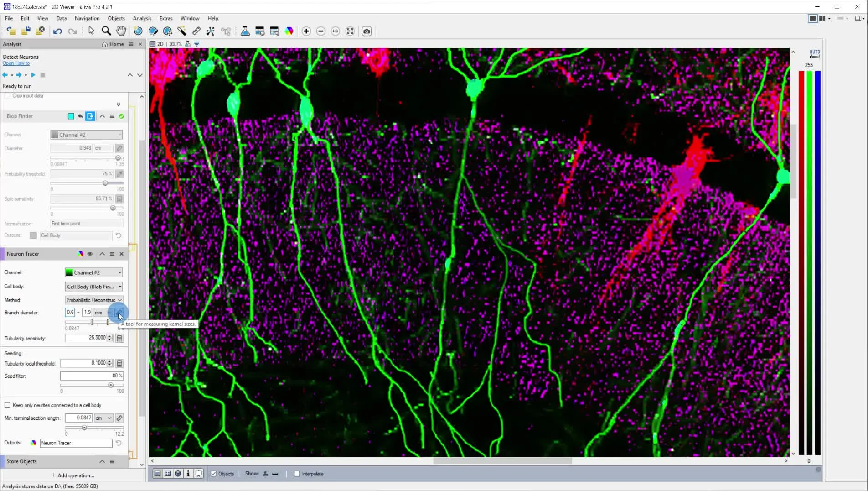Change Branch diameter unit mm dropdown

pyautogui.click(x=103, y=313)
